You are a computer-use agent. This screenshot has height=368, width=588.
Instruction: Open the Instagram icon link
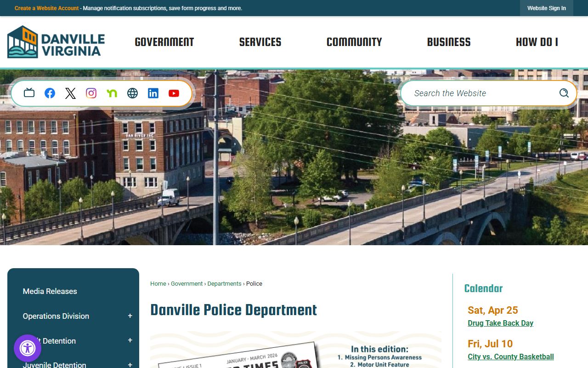click(91, 93)
